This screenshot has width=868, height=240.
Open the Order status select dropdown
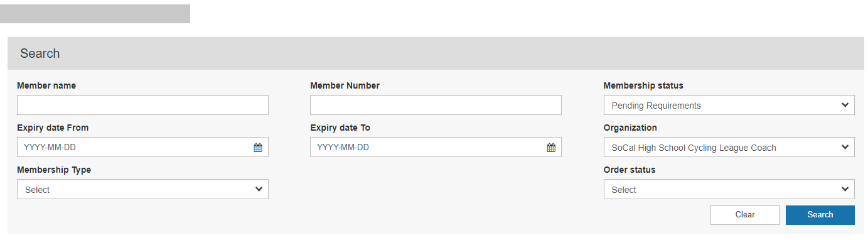pyautogui.click(x=729, y=190)
